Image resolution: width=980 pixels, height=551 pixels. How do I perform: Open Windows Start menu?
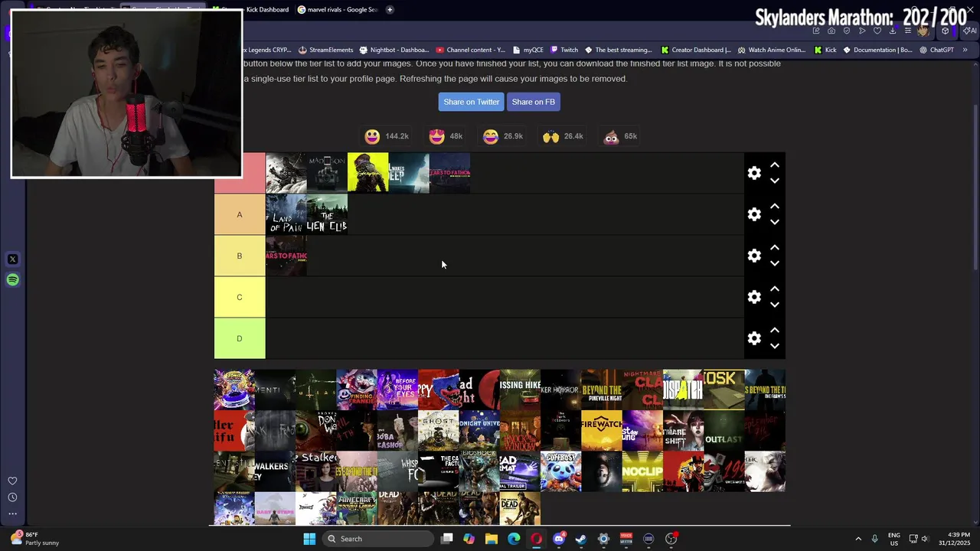(309, 539)
